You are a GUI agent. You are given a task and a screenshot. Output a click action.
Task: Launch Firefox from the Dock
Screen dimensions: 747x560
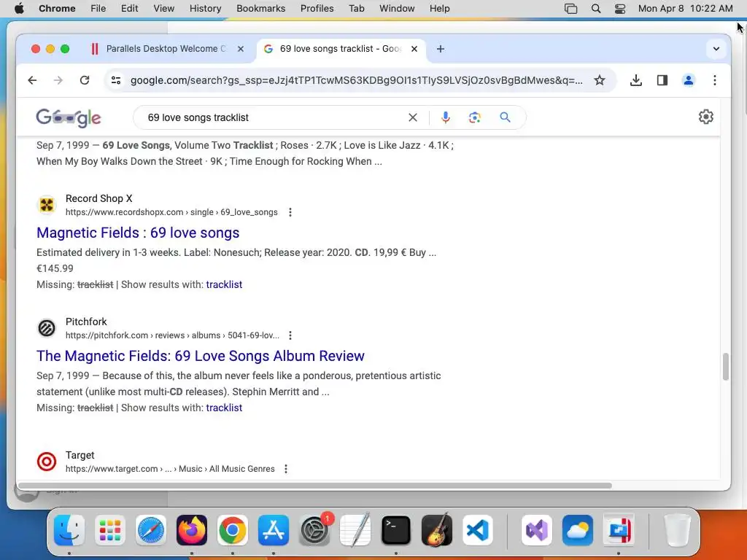192,530
